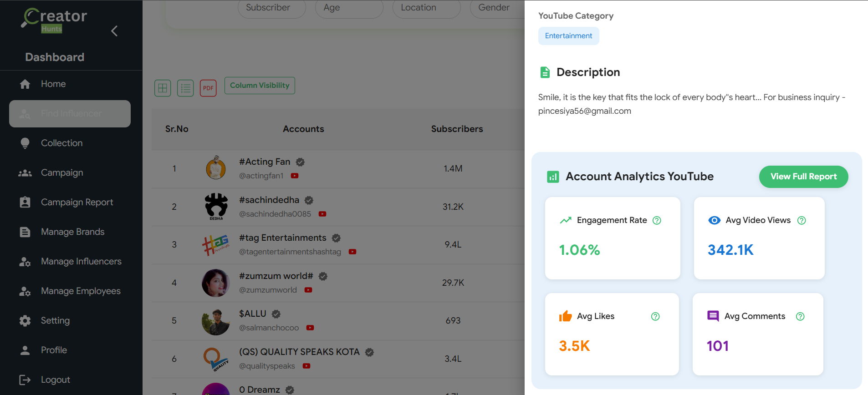Open Manage Brands menu item

click(x=72, y=232)
